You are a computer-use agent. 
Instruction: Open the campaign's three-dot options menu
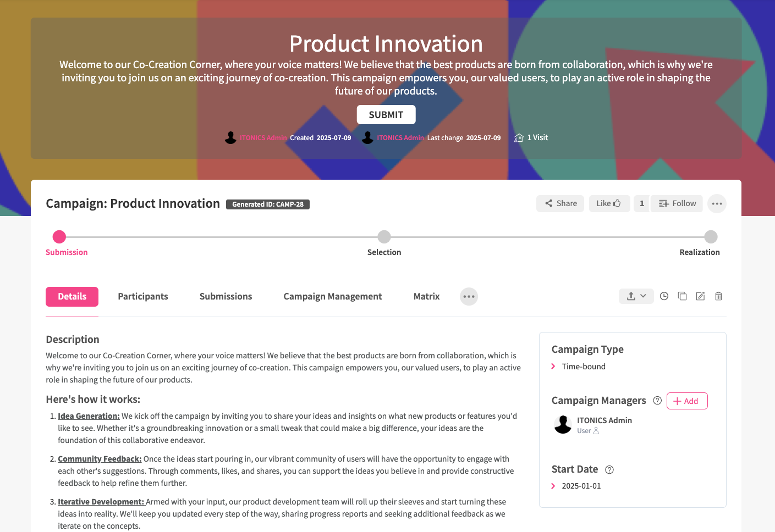[717, 203]
